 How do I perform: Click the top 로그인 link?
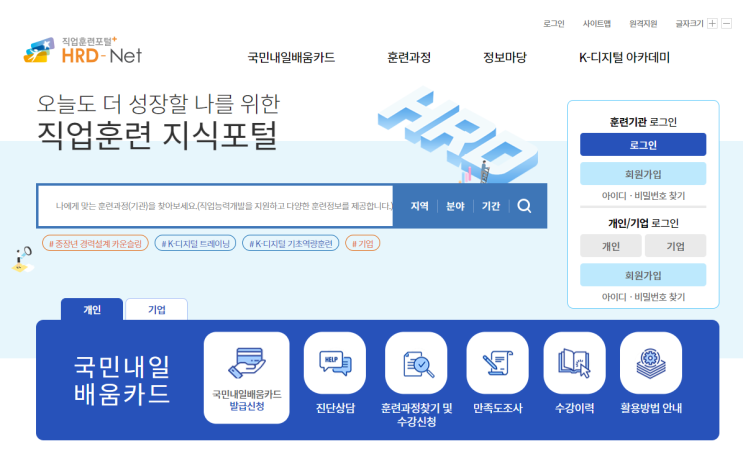tap(553, 24)
